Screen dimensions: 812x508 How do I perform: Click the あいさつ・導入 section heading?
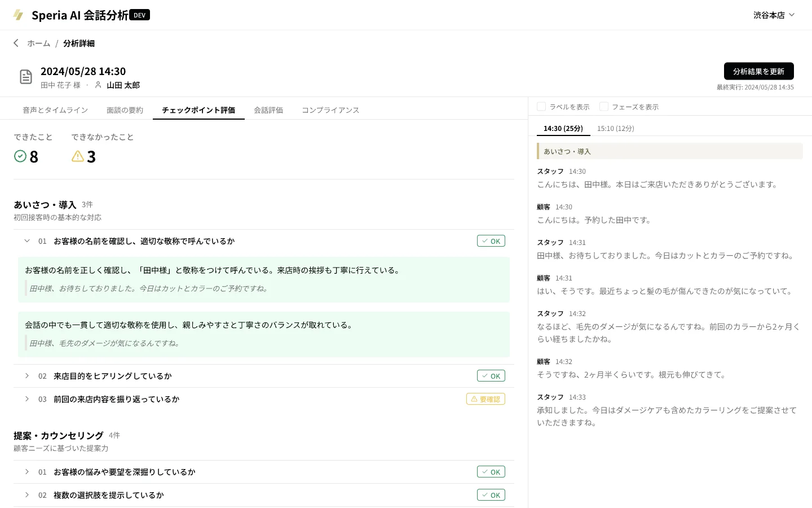pyautogui.click(x=45, y=205)
